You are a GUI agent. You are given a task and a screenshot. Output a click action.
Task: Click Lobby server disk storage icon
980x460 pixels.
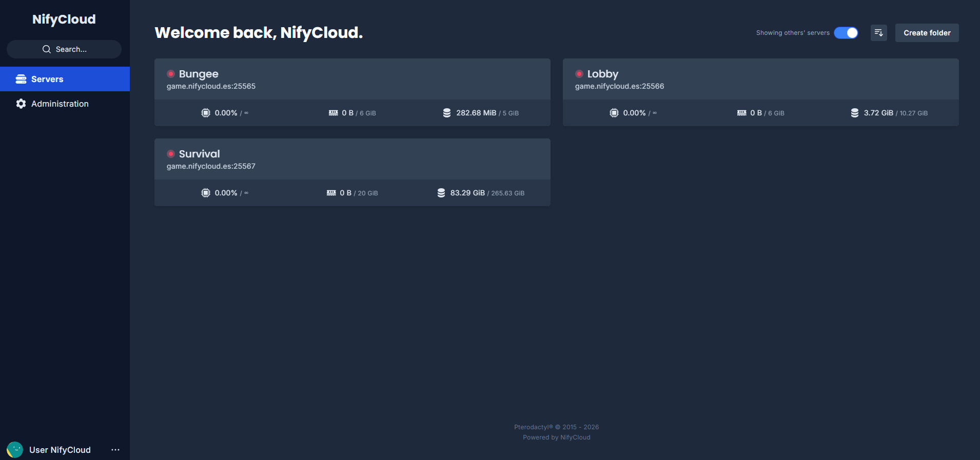pyautogui.click(x=855, y=113)
